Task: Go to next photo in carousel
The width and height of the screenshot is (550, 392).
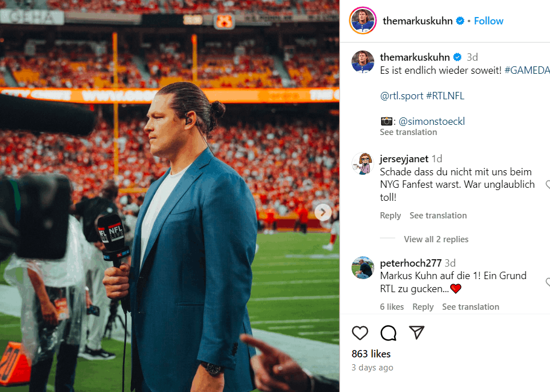Action: (x=323, y=212)
